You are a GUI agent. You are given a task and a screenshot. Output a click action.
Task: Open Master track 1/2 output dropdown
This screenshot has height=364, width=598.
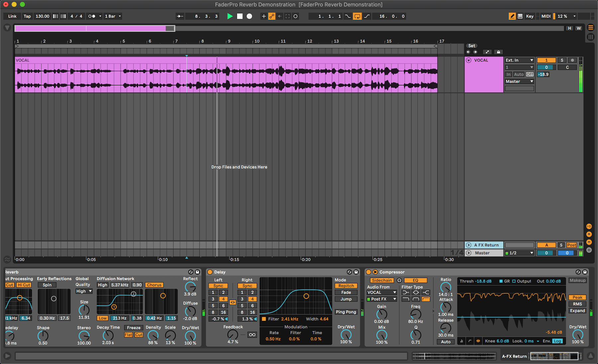tap(519, 253)
